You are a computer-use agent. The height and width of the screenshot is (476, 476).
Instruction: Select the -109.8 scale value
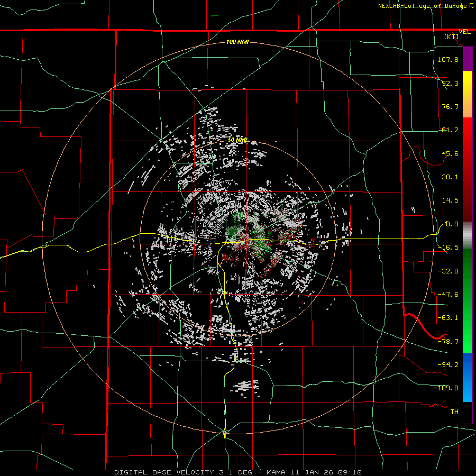446,388
